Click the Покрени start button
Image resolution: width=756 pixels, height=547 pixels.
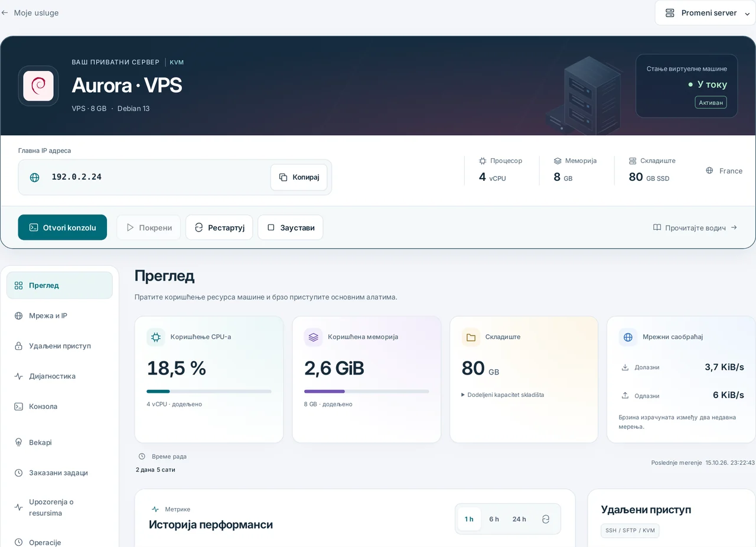pyautogui.click(x=149, y=227)
